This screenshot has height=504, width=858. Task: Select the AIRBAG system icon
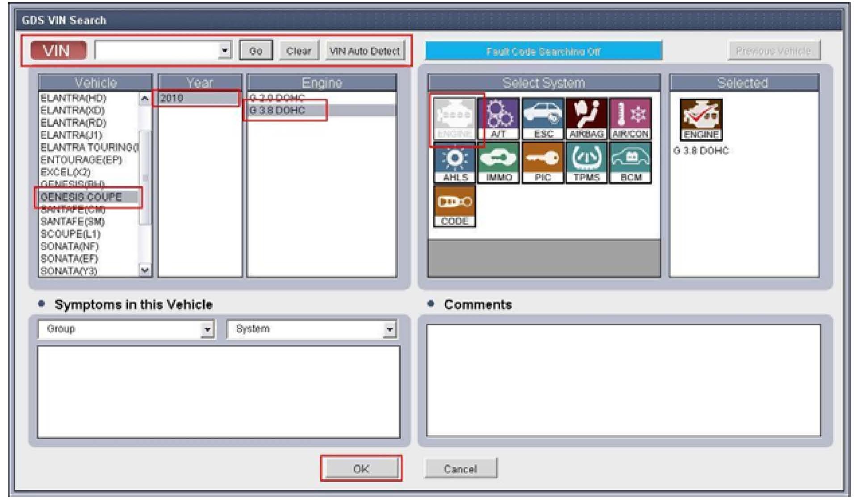[x=586, y=118]
